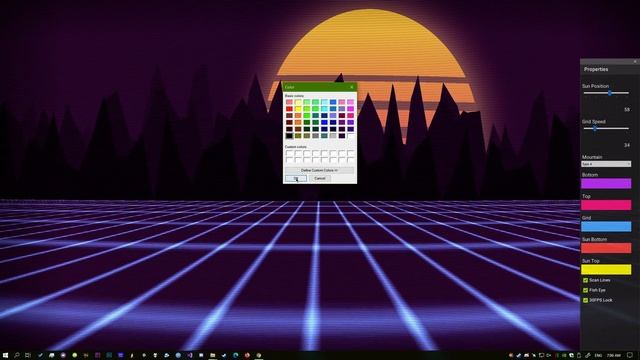Confirm color with the OK button
This screenshot has width=640, height=360.
[296, 178]
